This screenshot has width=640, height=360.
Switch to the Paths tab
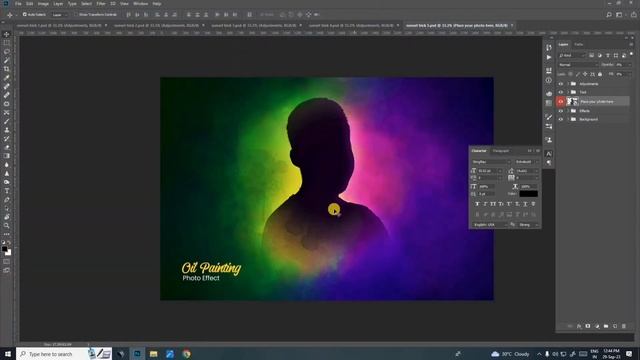point(579,44)
